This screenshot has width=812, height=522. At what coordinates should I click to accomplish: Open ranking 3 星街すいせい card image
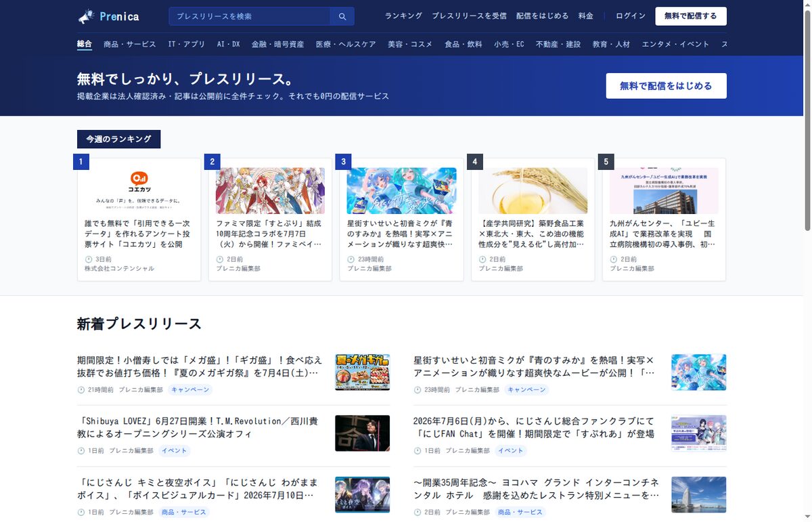(401, 191)
